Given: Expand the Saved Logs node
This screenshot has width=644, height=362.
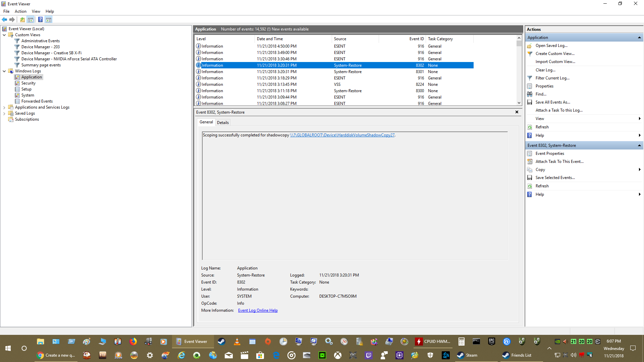Looking at the screenshot, I should click(x=4, y=113).
